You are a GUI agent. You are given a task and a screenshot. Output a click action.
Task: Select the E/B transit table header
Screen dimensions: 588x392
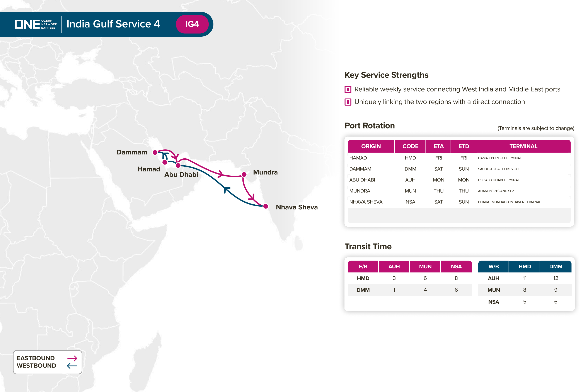coord(363,267)
